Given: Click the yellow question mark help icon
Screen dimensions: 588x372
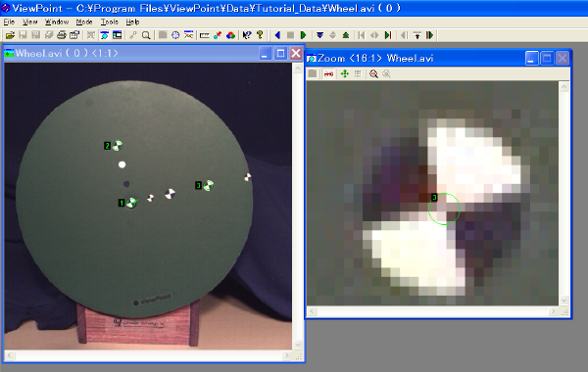Looking at the screenshot, I should point(260,35).
